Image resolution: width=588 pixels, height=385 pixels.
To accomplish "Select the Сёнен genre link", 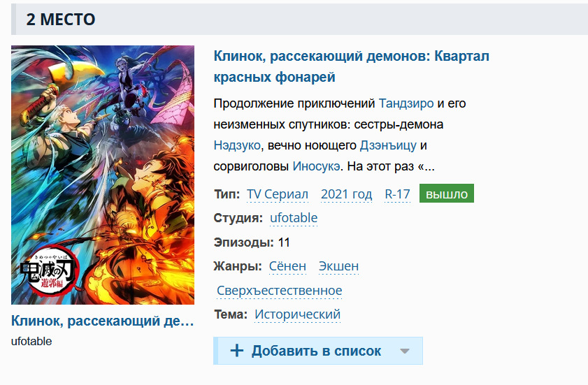I will point(287,266).
